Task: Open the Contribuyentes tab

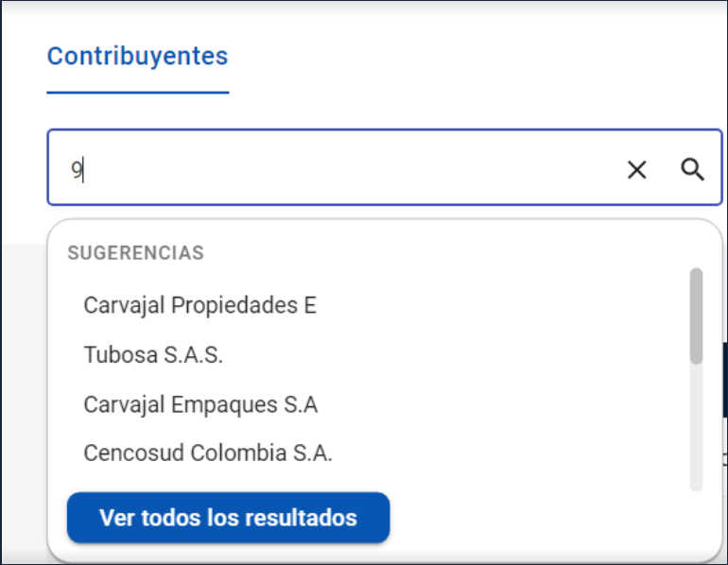Action: (137, 56)
